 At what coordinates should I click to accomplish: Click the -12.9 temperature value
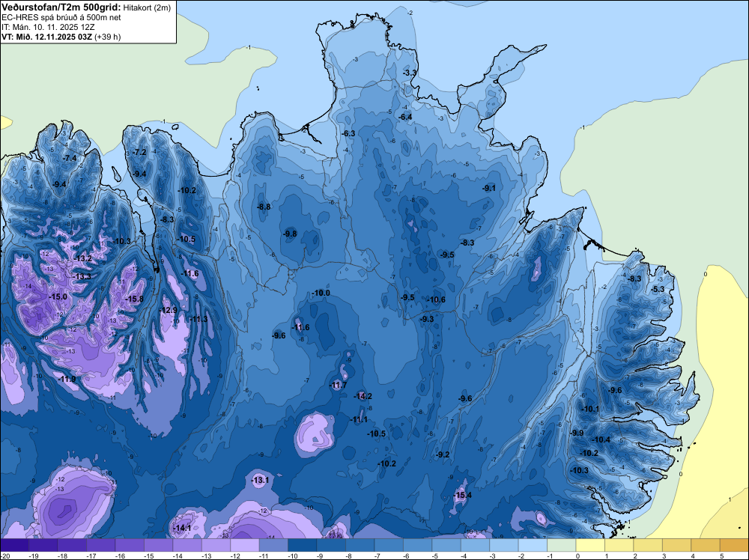coord(168,310)
